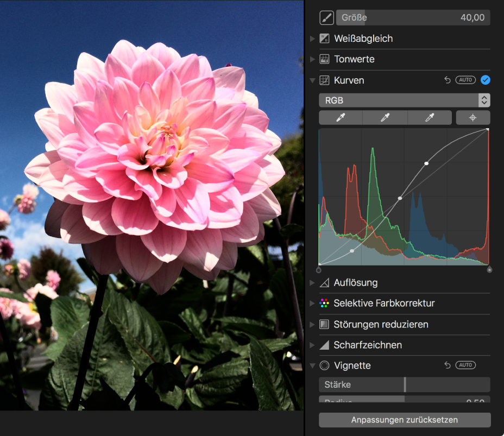This screenshot has width=504, height=436.
Task: Open the RGB channel dropdown
Action: (404, 100)
